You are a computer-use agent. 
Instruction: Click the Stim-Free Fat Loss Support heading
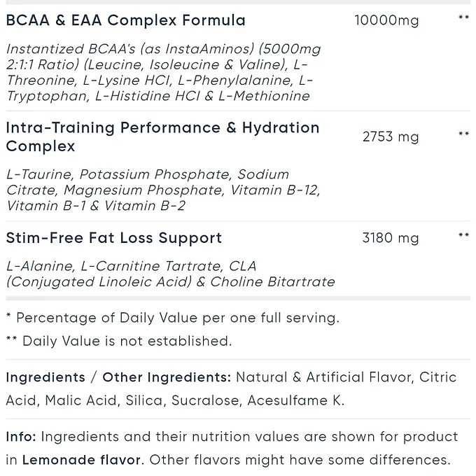113,238
